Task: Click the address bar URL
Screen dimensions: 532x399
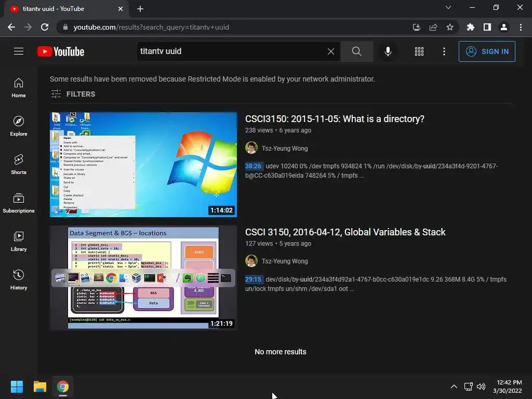Action: [x=151, y=27]
